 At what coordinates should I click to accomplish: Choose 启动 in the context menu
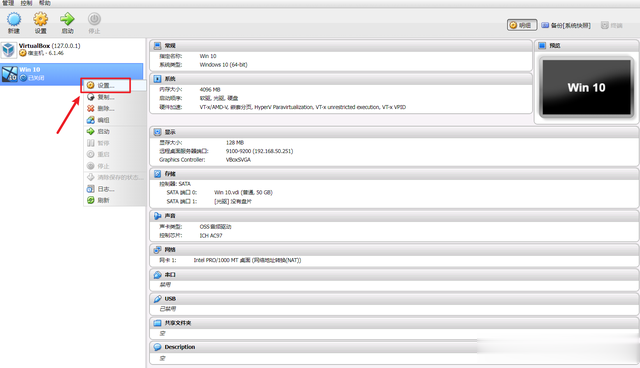pos(115,131)
